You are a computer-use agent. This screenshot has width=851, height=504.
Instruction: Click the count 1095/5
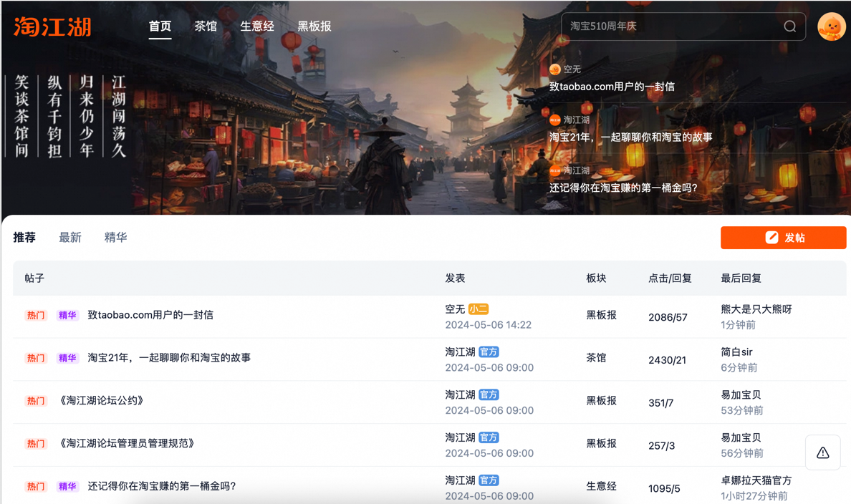[664, 489]
